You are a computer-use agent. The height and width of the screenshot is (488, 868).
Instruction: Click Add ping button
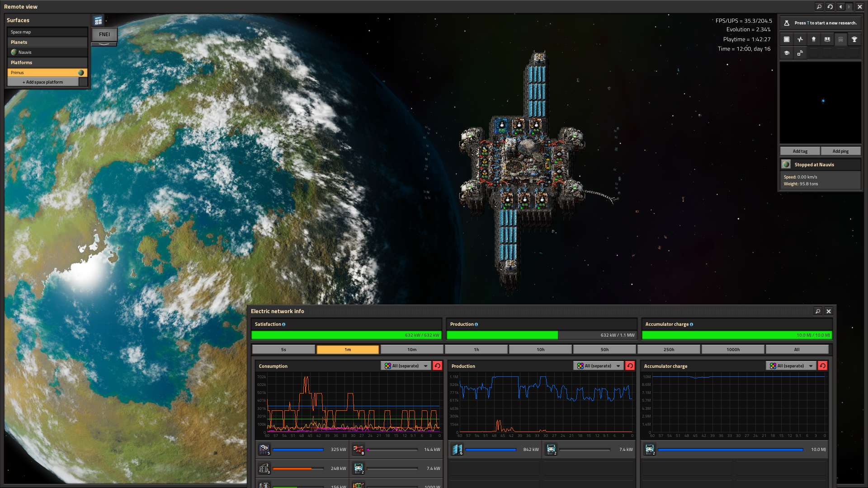click(840, 151)
